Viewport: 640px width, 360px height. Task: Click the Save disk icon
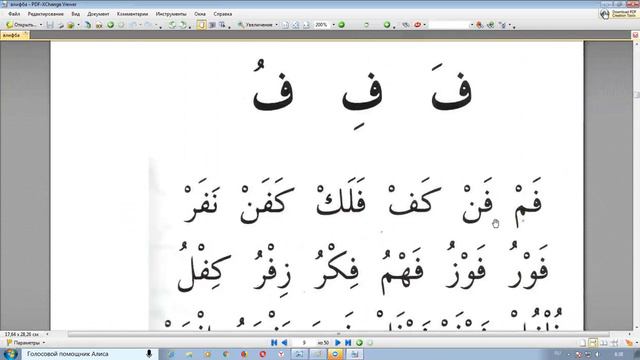click(x=50, y=25)
